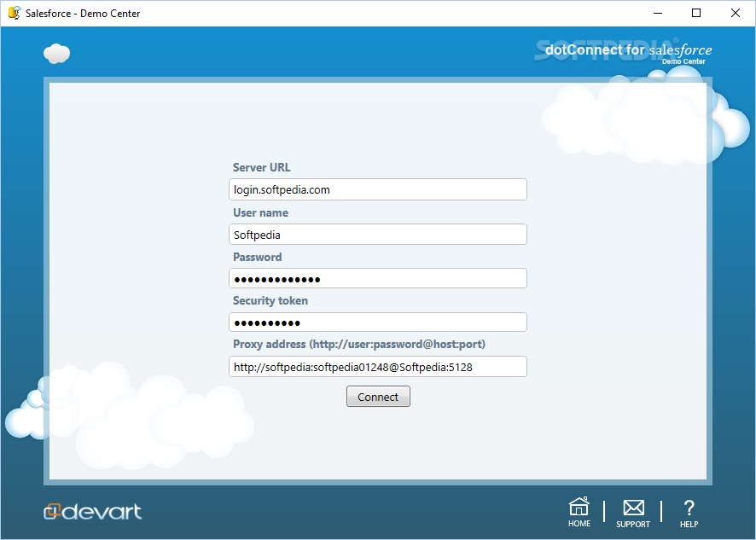Viewport: 756px width, 540px height.
Task: Close the Salesforce Demo Center window
Action: pos(736,13)
